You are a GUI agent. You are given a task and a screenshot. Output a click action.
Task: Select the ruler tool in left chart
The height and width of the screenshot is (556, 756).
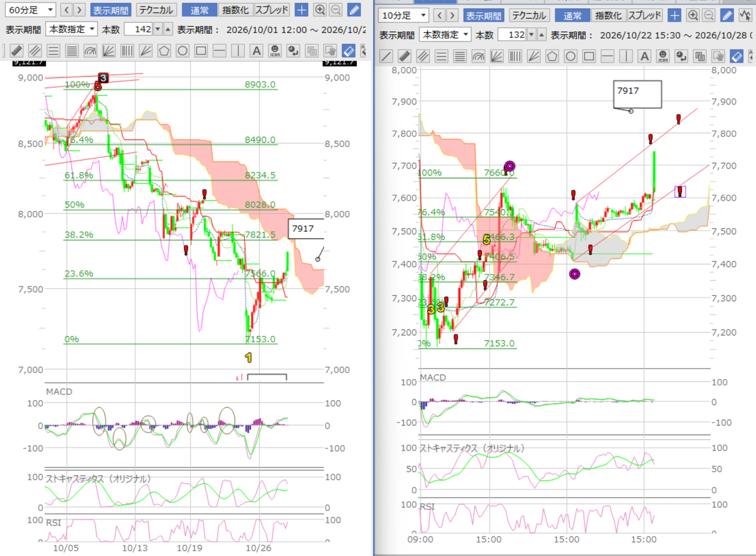point(17,51)
